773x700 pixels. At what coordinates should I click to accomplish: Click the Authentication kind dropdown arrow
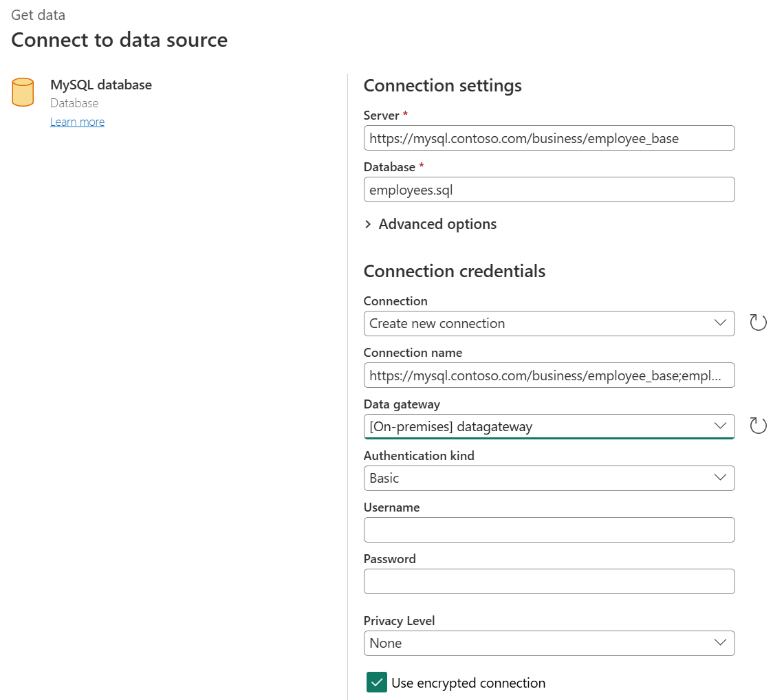pos(720,478)
